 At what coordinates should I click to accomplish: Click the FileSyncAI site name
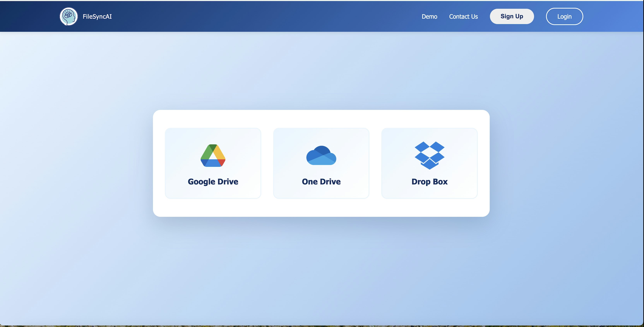(97, 16)
